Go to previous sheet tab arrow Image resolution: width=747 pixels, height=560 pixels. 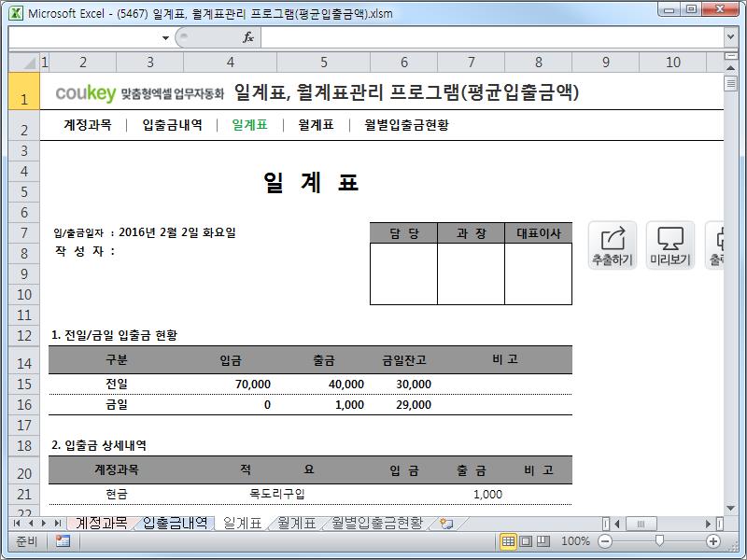(31, 524)
